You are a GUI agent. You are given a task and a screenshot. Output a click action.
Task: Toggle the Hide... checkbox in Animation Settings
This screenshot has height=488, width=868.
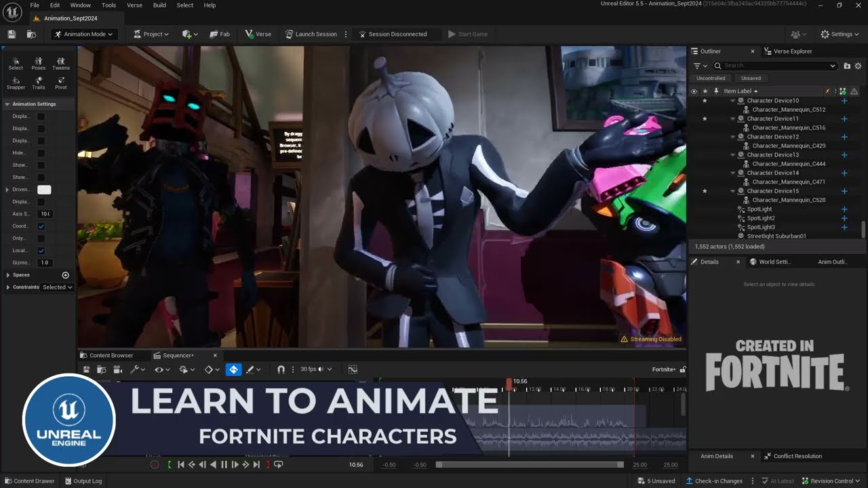pos(41,153)
